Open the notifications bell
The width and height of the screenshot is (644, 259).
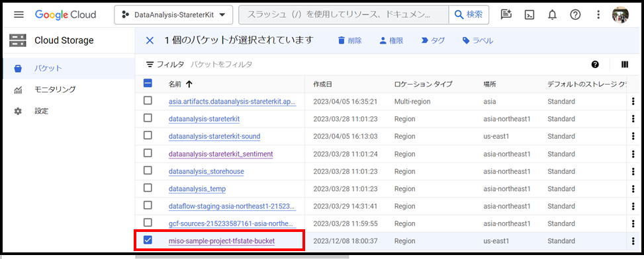[553, 15]
